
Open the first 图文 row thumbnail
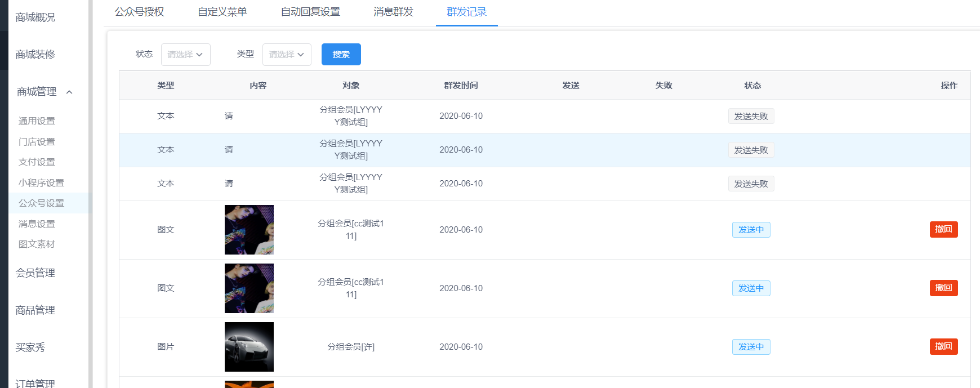249,230
